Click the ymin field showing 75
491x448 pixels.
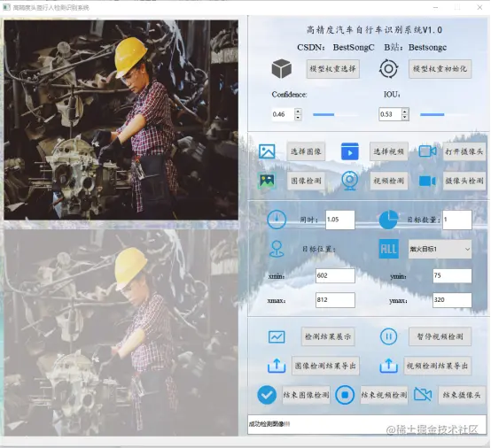tap(452, 275)
